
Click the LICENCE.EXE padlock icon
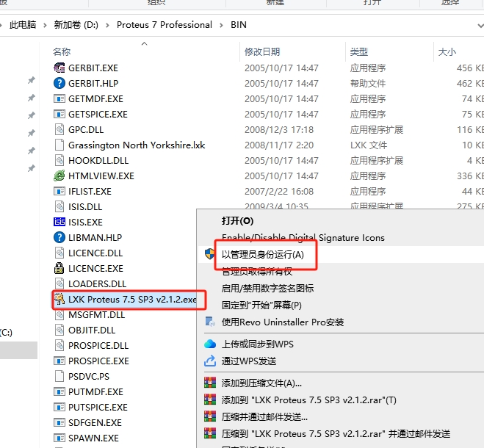(x=59, y=268)
